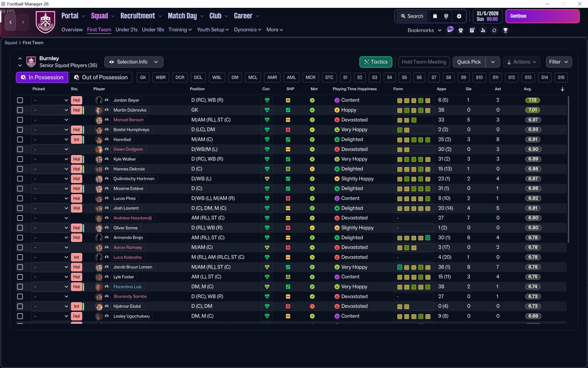This screenshot has width=588, height=368.
Task: Tick the checkbox for Martin Dúbravka
Action: [x=20, y=110]
